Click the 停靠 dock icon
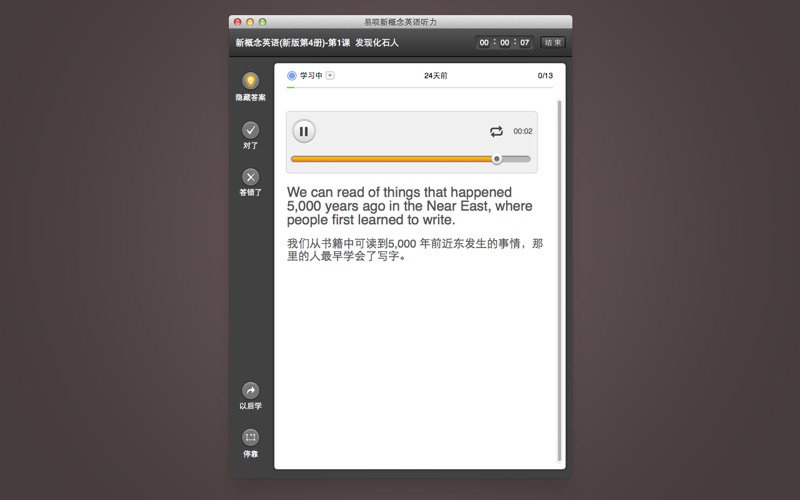This screenshot has width=800, height=500. coord(250,438)
